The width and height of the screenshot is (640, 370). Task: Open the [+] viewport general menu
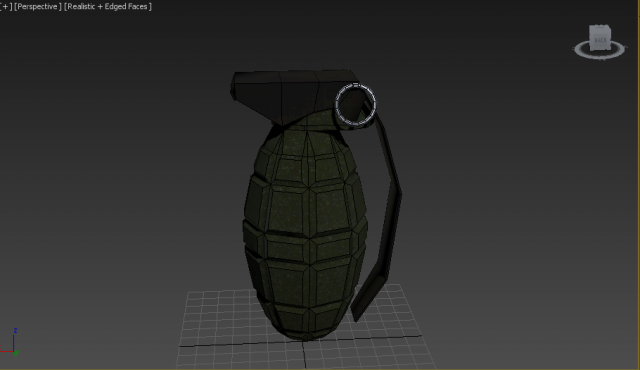(6, 7)
